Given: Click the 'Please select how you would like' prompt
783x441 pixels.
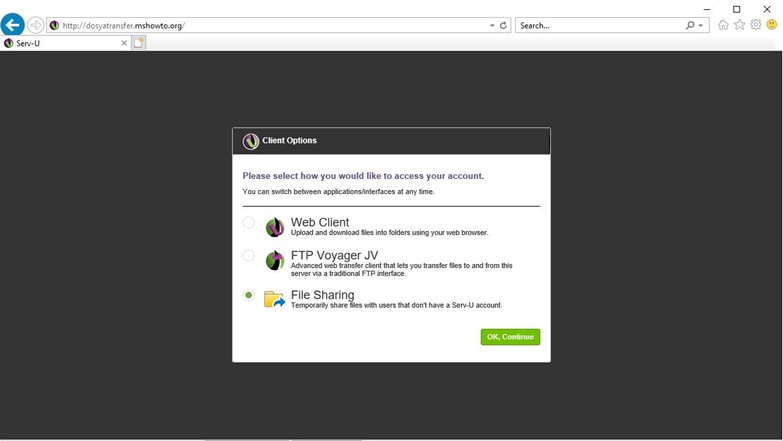Looking at the screenshot, I should pos(363,176).
